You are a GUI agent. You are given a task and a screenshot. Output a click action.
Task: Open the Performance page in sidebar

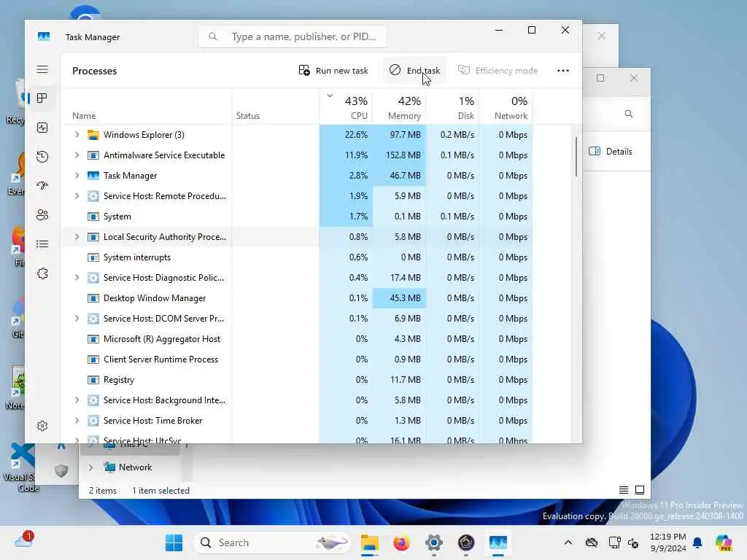42,128
